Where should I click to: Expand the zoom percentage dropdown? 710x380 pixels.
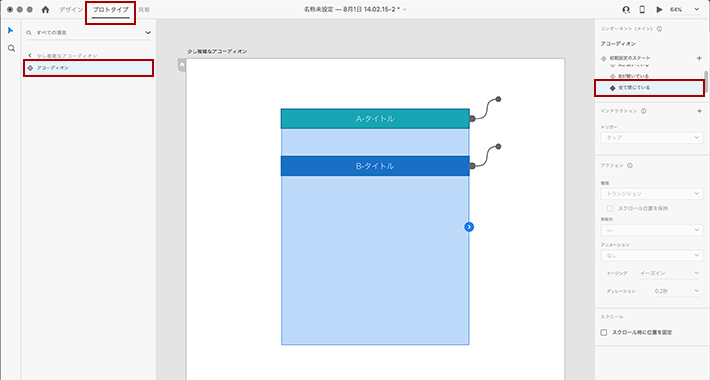coord(696,10)
